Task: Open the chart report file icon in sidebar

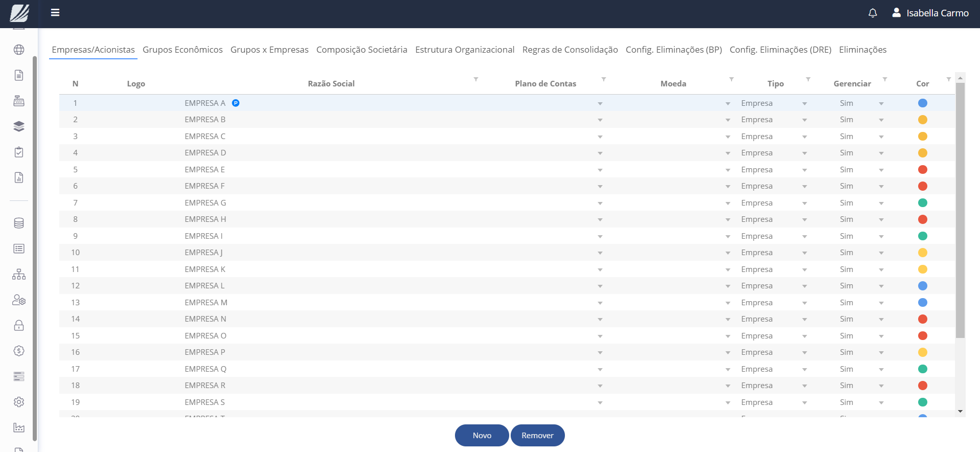Action: tap(19, 177)
